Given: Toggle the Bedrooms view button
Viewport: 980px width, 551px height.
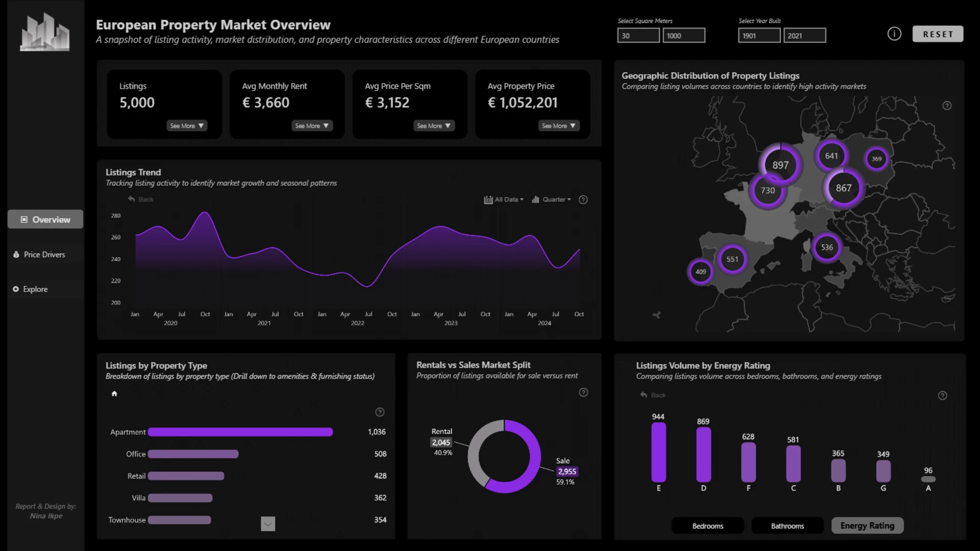Looking at the screenshot, I should pyautogui.click(x=707, y=525).
